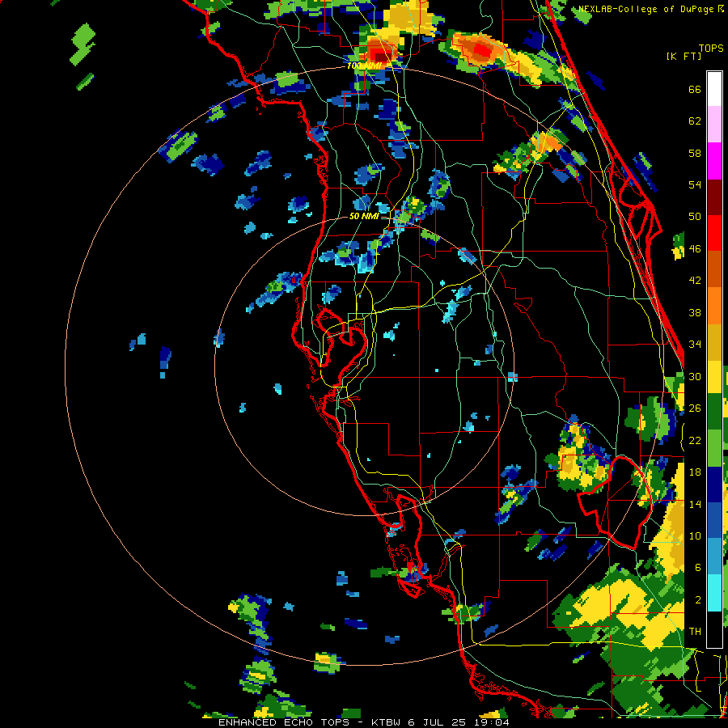The width and height of the screenshot is (728, 728).
Task: Click the 100 NMI range ring label
Action: click(x=364, y=66)
